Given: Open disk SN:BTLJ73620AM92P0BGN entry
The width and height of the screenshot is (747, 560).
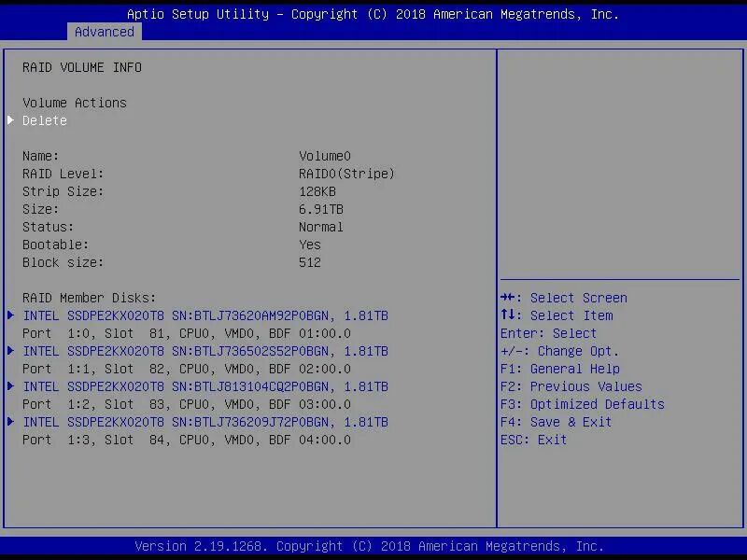Looking at the screenshot, I should [x=205, y=315].
